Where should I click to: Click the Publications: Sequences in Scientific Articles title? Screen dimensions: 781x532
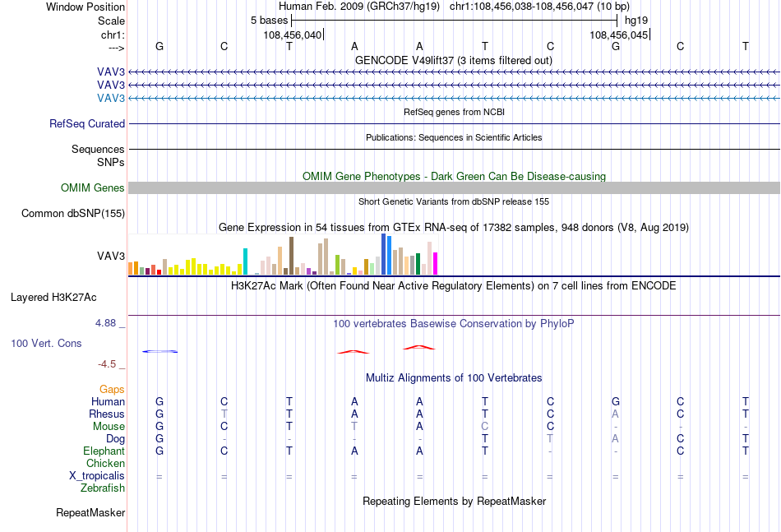(454, 137)
